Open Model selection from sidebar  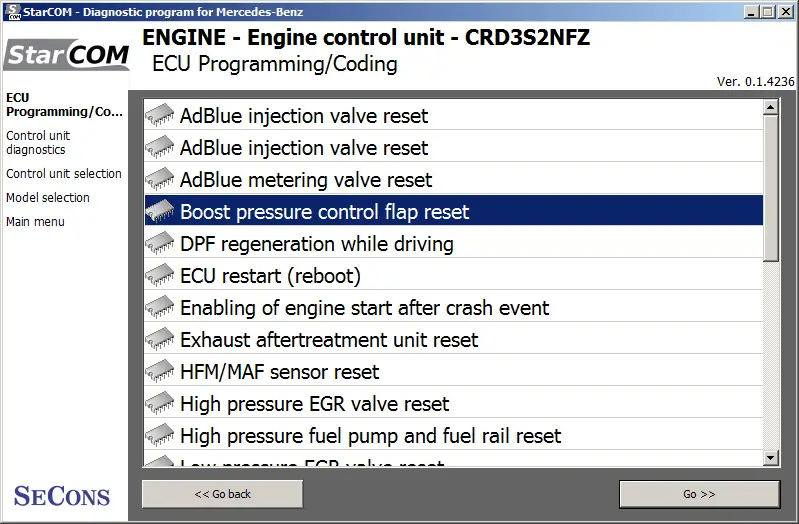48,198
